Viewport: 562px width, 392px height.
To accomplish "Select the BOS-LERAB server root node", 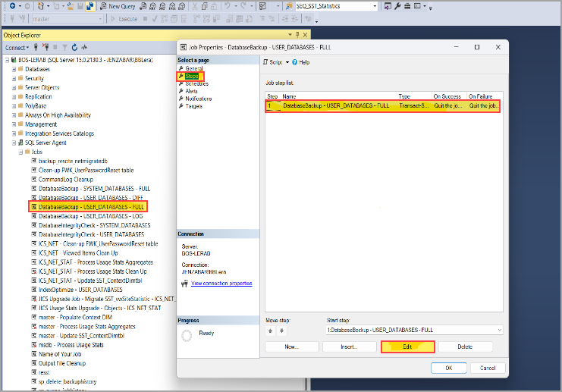I will [85, 60].
